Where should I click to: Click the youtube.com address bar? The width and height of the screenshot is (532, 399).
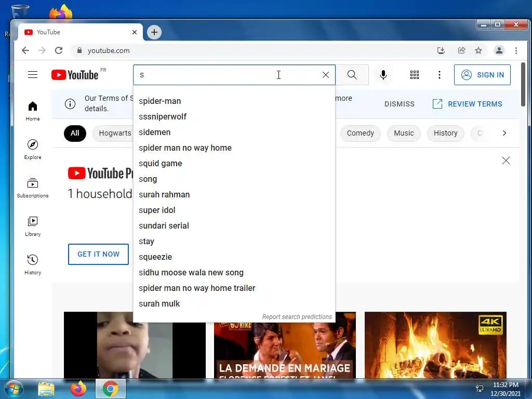[x=251, y=50]
